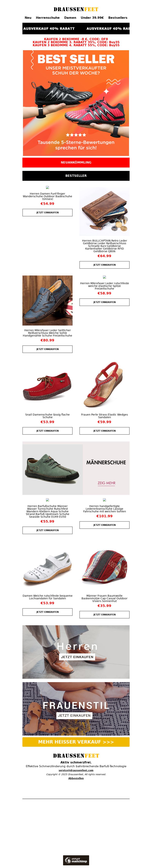Open the Herrenschuhe menu item
The width and height of the screenshot is (152, 868).
coord(48,17)
